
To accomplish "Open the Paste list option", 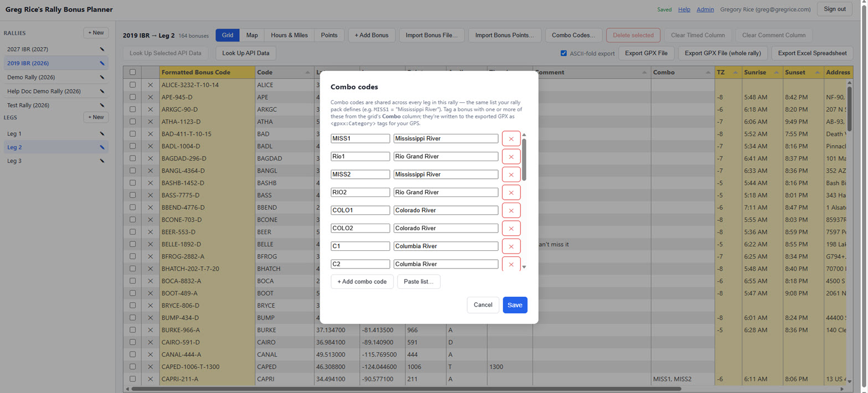I will pos(419,282).
